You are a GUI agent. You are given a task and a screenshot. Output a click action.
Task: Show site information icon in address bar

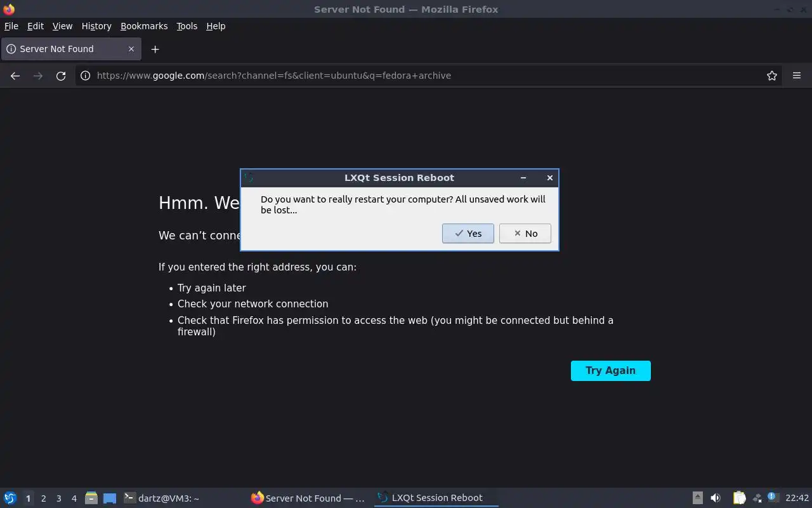click(x=85, y=76)
